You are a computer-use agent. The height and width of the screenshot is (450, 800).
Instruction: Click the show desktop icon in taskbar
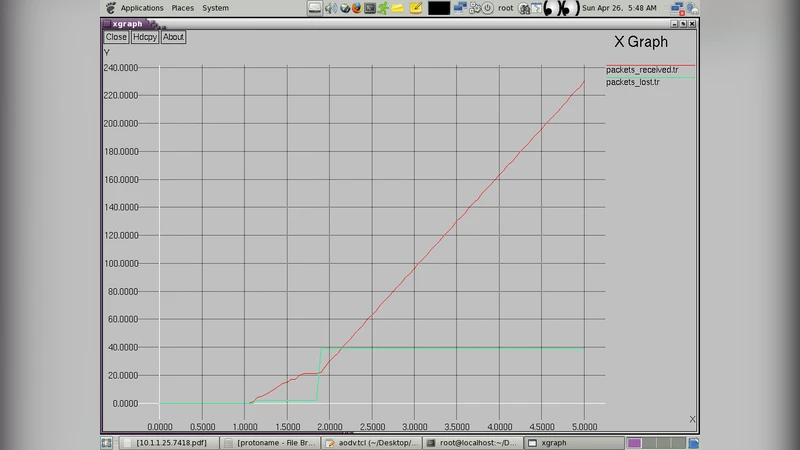(x=107, y=442)
